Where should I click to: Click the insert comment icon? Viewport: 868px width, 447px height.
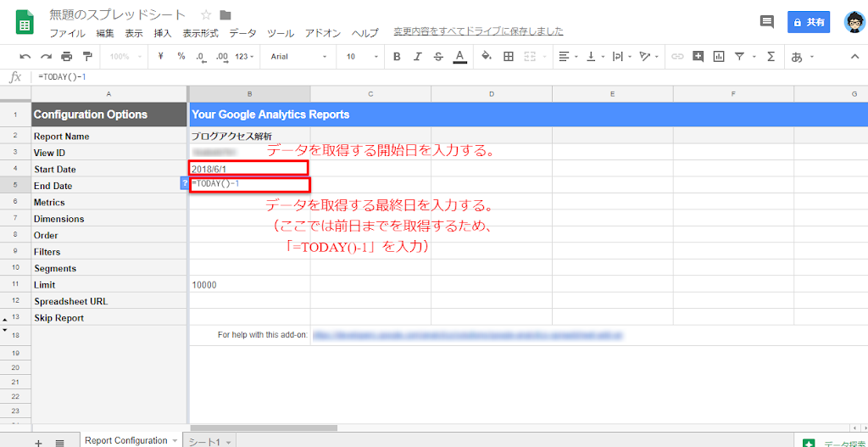pyautogui.click(x=698, y=57)
